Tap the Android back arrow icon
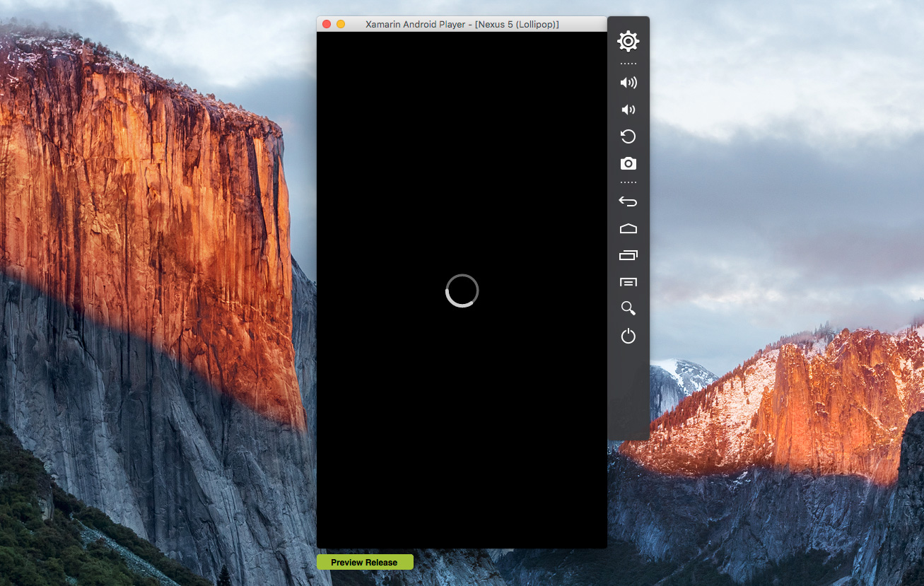The image size is (924, 586). coord(628,201)
